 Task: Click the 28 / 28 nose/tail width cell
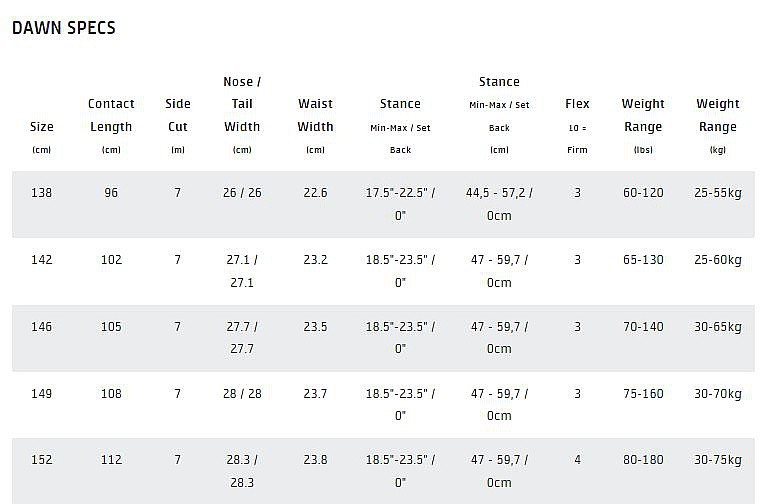click(242, 394)
